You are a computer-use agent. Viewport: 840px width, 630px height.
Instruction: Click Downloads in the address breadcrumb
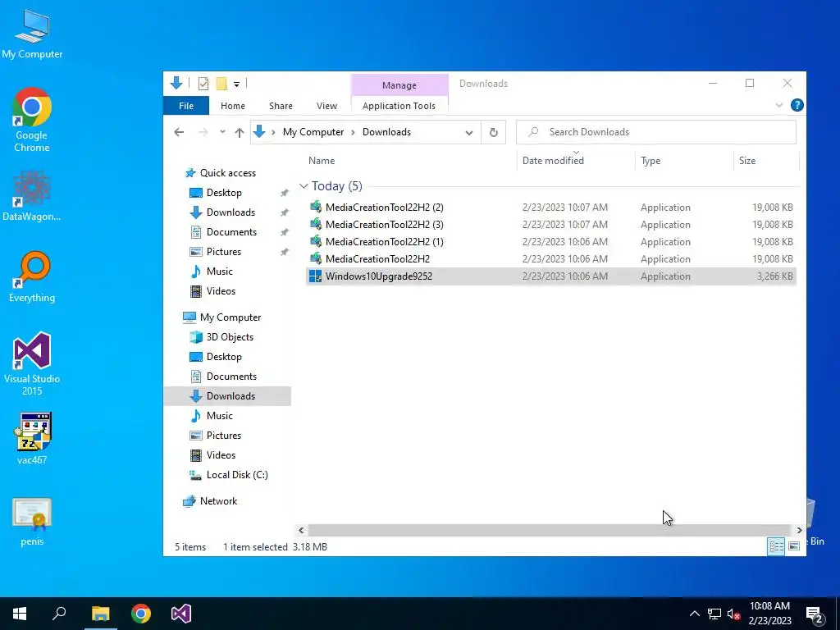pos(387,132)
